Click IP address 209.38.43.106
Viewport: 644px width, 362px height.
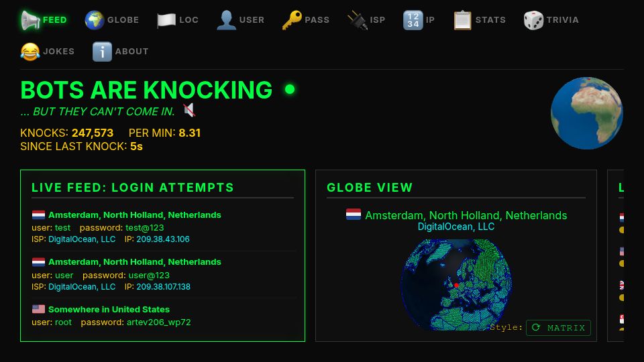163,239
